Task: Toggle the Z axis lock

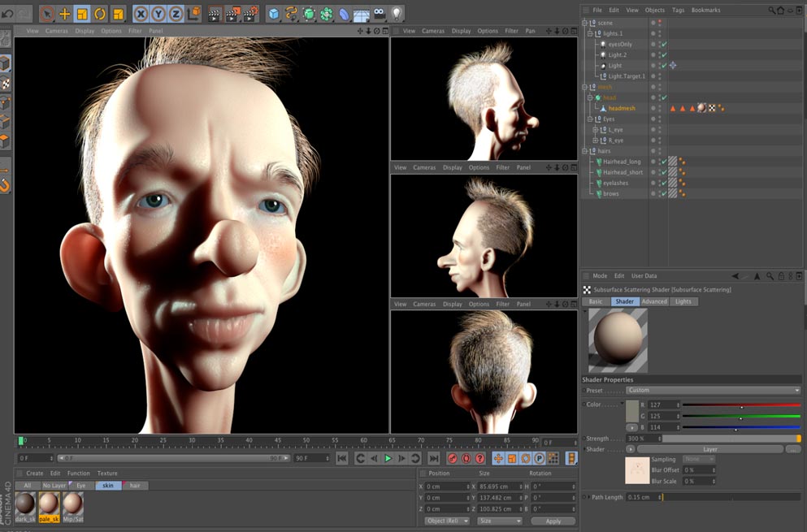Action: coord(176,14)
